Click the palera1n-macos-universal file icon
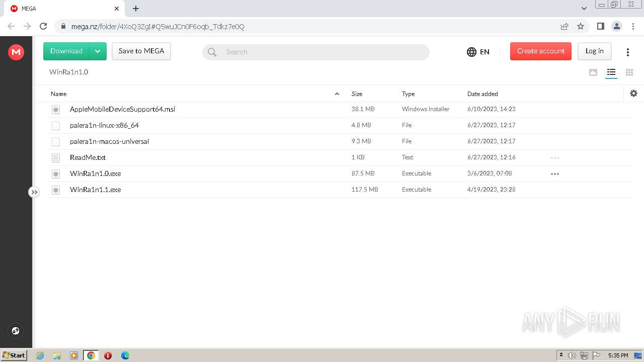Image resolution: width=644 pixels, height=362 pixels. (x=56, y=141)
